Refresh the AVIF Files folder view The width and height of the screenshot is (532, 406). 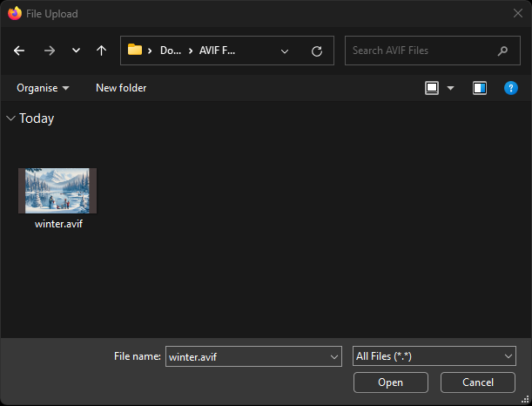coord(316,51)
